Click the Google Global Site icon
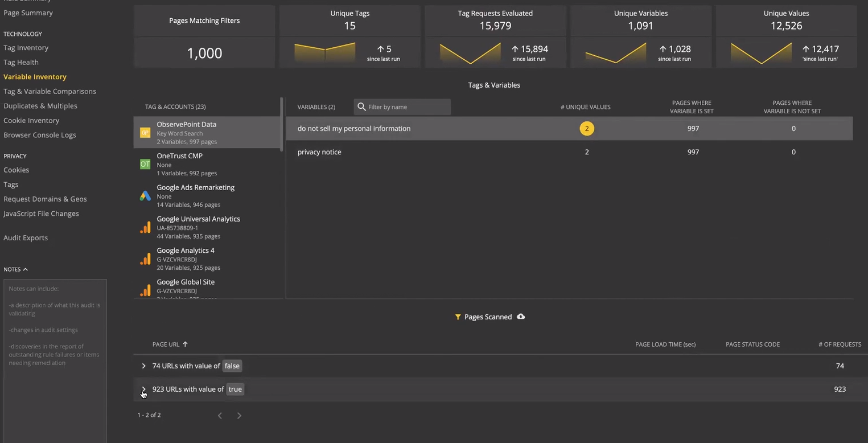The image size is (868, 443). click(145, 290)
